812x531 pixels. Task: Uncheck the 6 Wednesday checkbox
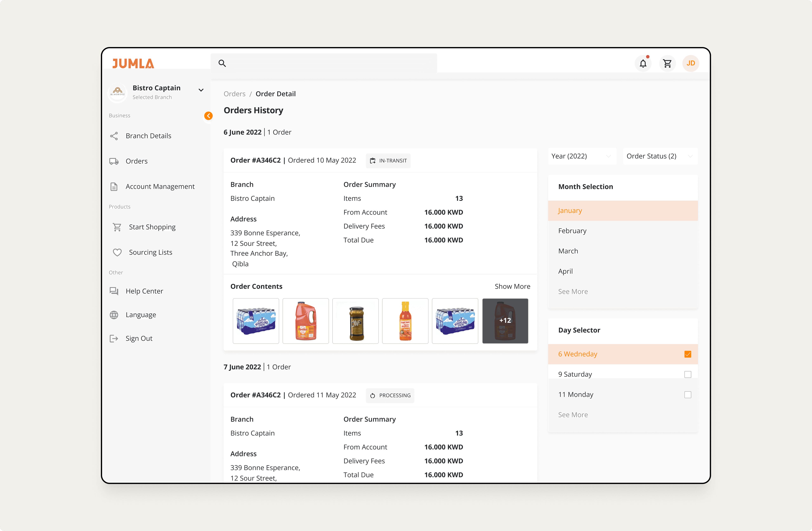point(687,354)
